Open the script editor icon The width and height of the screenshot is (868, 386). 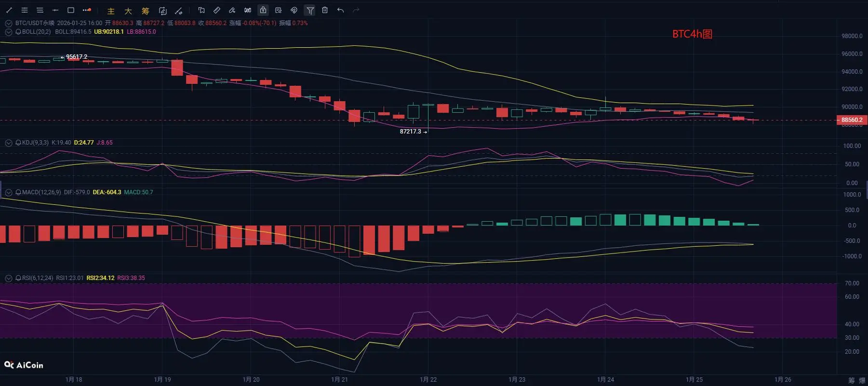pos(163,11)
